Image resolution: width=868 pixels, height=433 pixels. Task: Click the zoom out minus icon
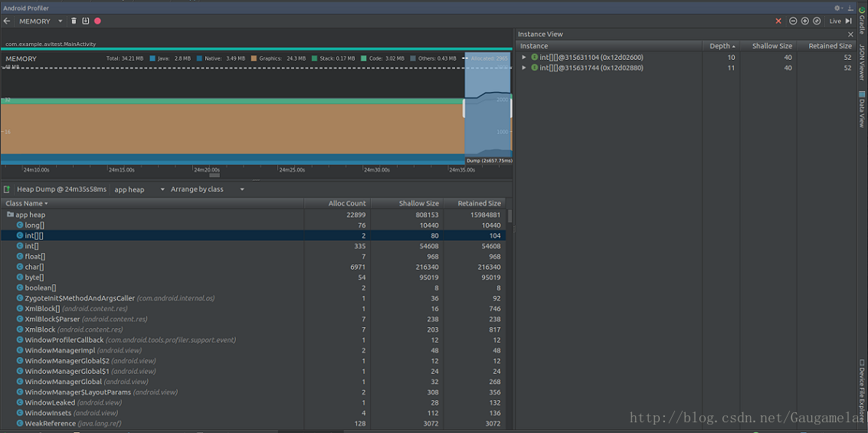[x=793, y=21]
